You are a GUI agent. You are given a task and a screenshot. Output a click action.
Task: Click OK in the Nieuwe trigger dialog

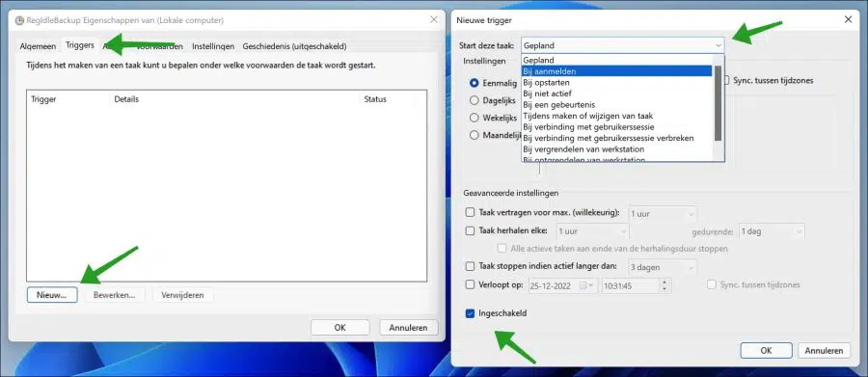click(766, 350)
